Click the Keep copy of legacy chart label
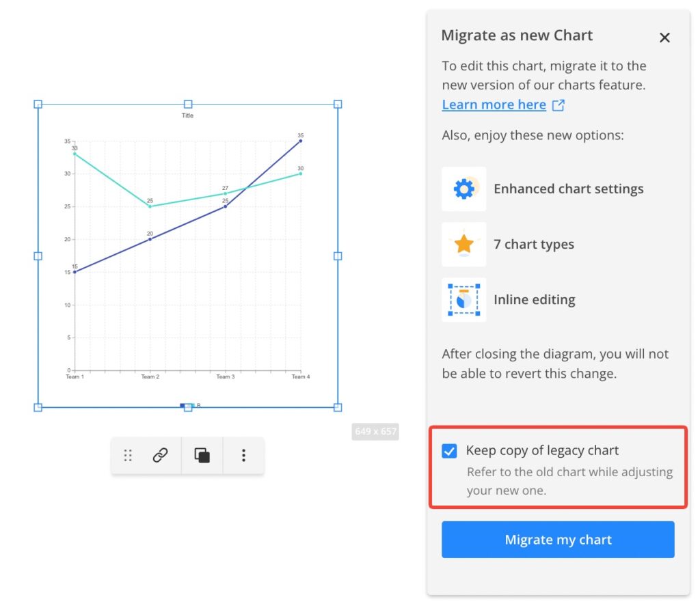Viewport: 700px width, 606px height. coord(542,450)
